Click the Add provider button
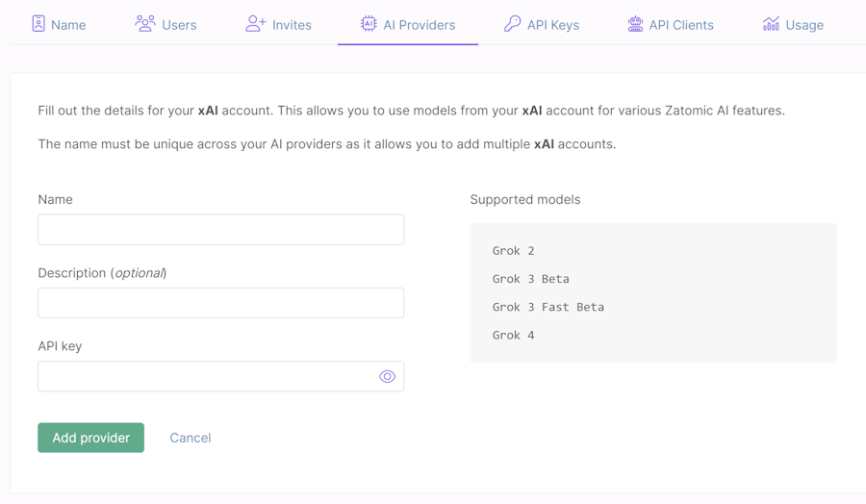The image size is (866, 504). click(x=91, y=438)
